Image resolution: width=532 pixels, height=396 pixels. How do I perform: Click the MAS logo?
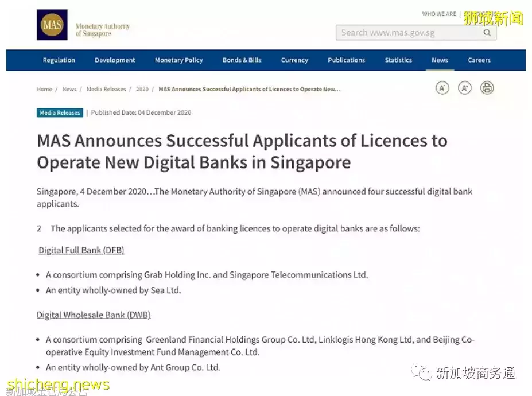52,25
